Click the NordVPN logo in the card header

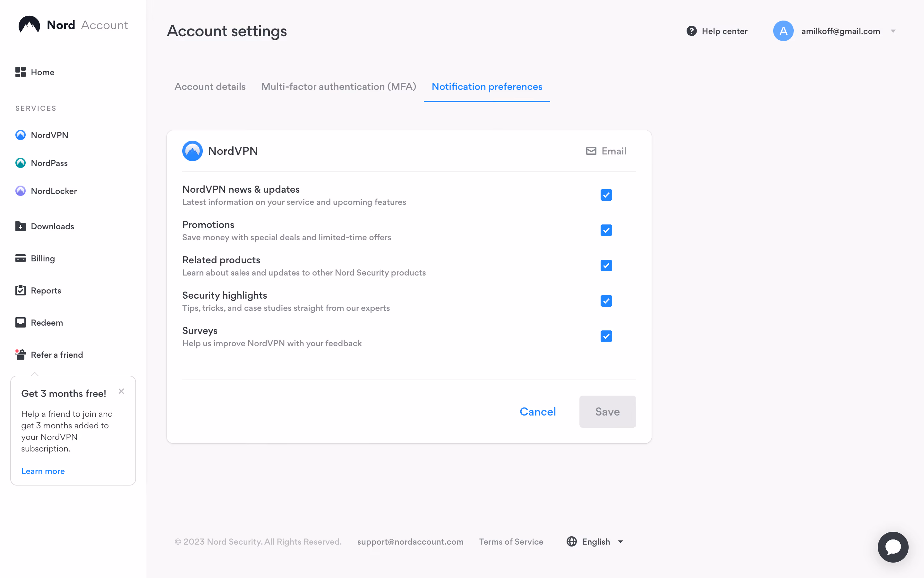point(193,151)
